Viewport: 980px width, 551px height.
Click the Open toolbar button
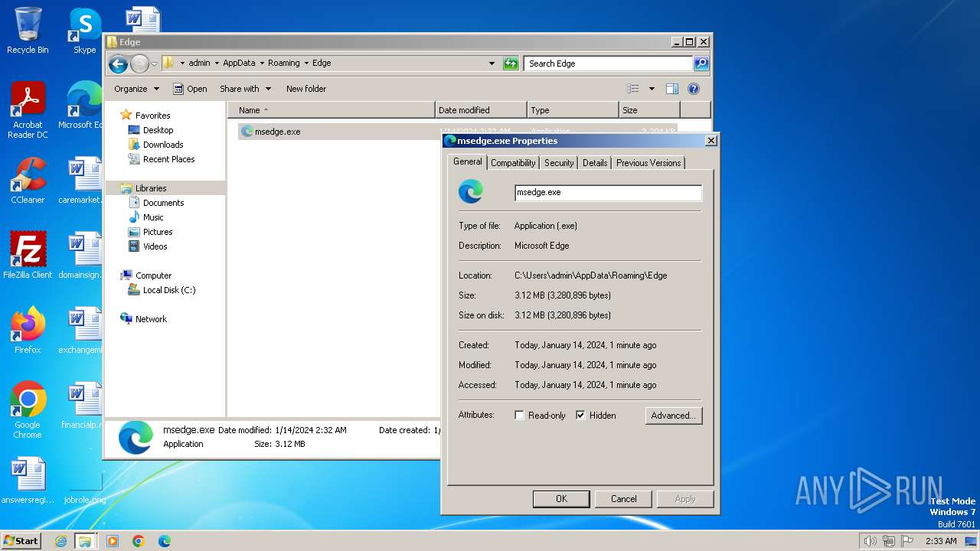coord(190,89)
